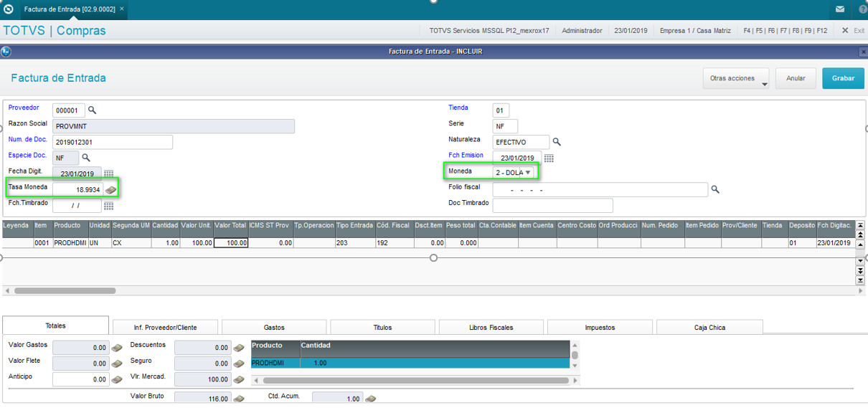
Task: Click the Anular button
Action: pyautogui.click(x=796, y=78)
